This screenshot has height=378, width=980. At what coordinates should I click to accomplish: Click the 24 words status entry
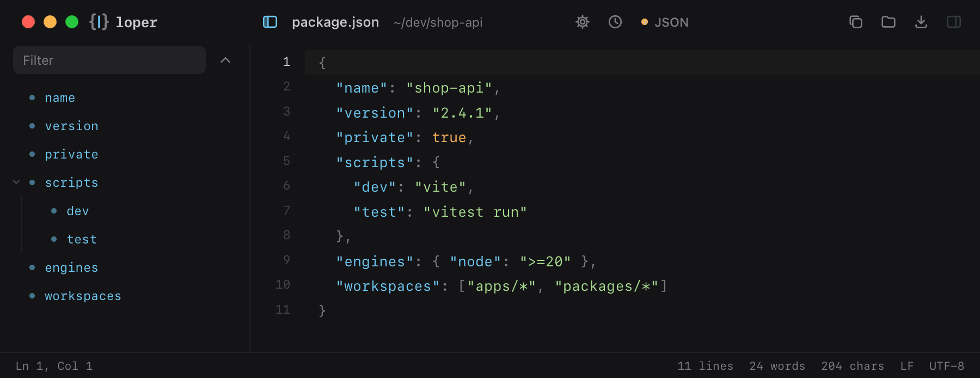(x=777, y=366)
